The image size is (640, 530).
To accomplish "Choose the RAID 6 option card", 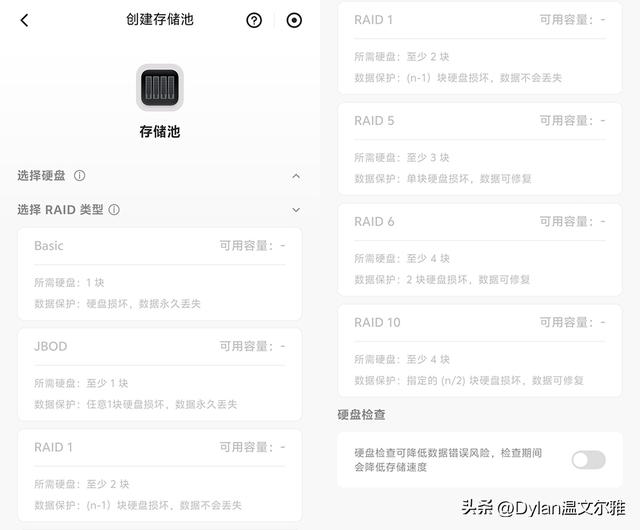I will click(x=480, y=250).
